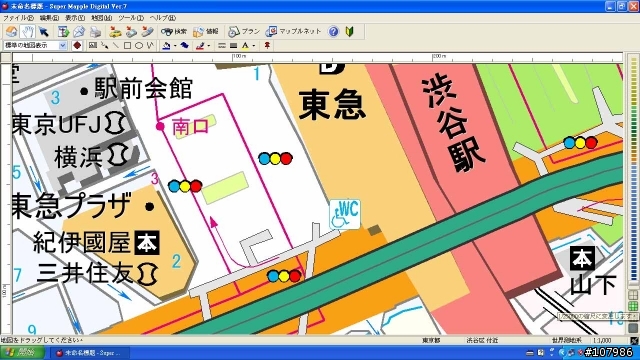Click the traffic light symbol below 東急 label
The width and height of the screenshot is (640, 360).
pyautogui.click(x=275, y=158)
